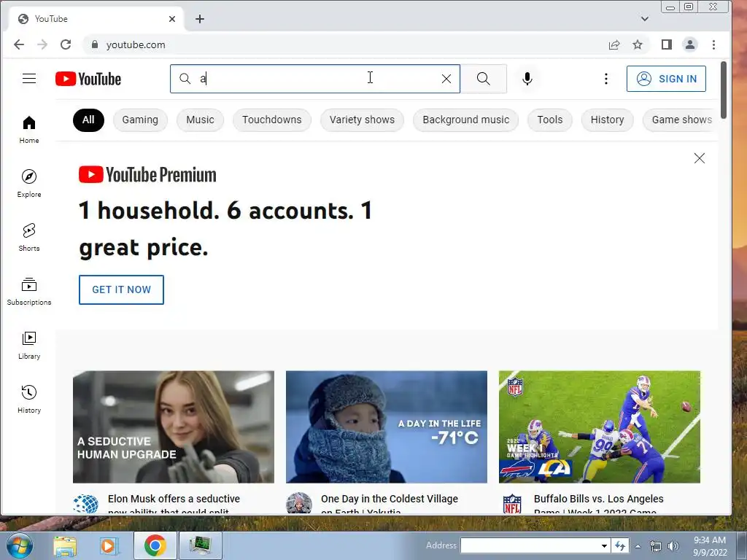Open the YouTube hamburger guide menu
Image resolution: width=747 pixels, height=560 pixels.
pyautogui.click(x=29, y=79)
